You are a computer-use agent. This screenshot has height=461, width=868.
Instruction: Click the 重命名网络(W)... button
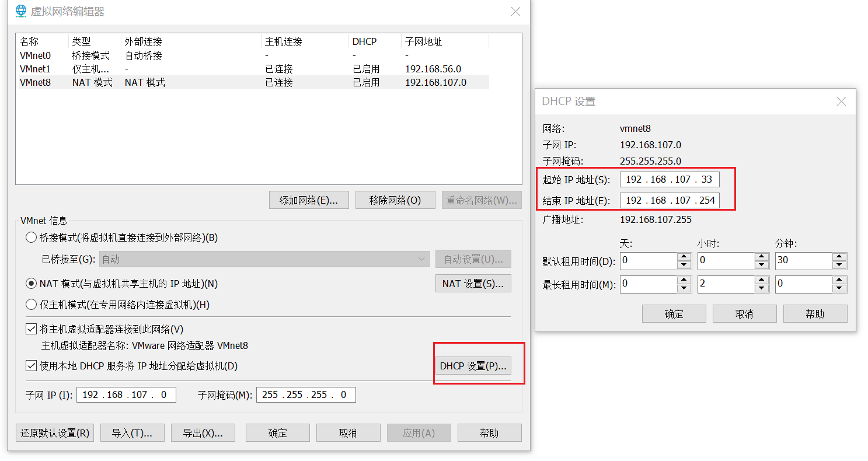482,200
